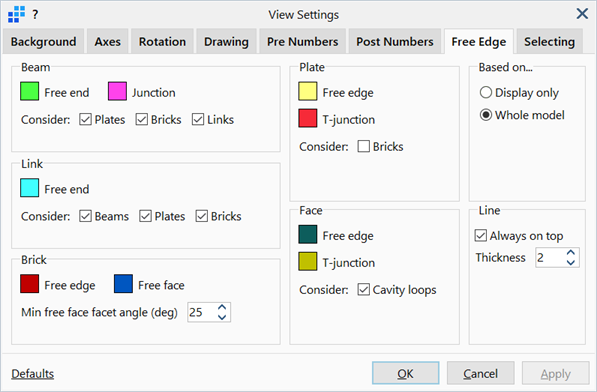Screen dimensions: 597x392
Task: Switch to the Post Numbers tab
Action: 395,41
